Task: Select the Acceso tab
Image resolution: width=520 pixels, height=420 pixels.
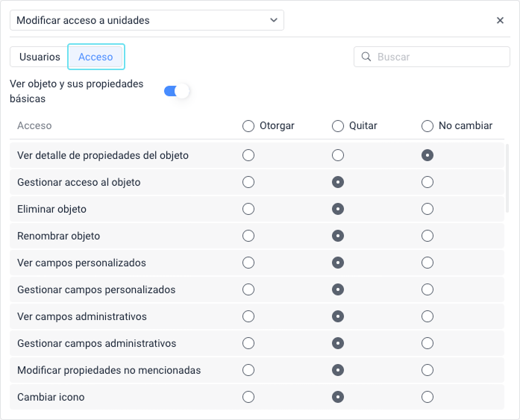Action: pyautogui.click(x=95, y=57)
